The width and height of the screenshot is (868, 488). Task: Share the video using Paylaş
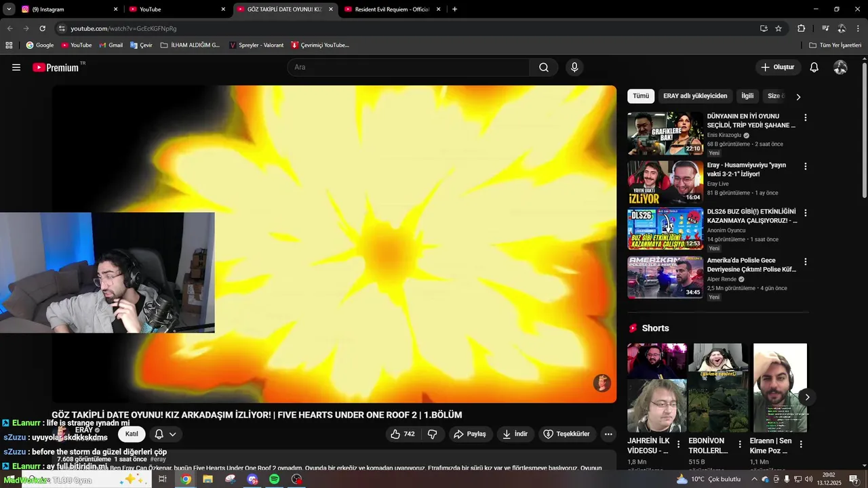[x=470, y=434]
